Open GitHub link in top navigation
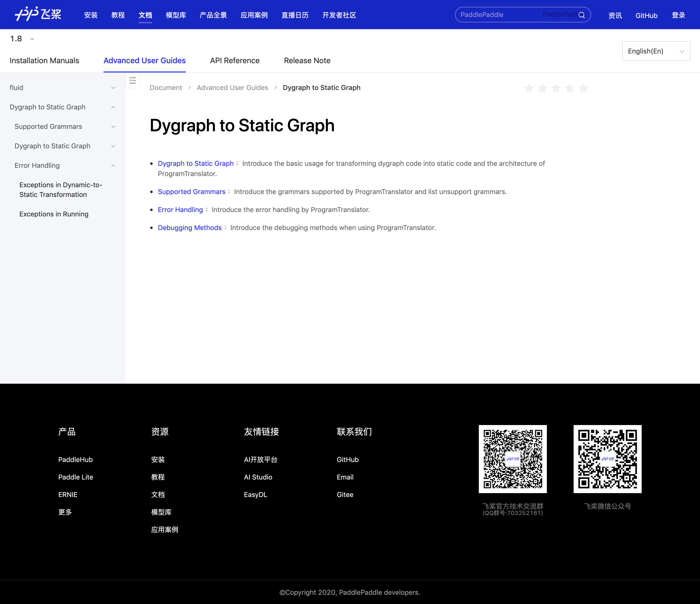 [x=646, y=16]
